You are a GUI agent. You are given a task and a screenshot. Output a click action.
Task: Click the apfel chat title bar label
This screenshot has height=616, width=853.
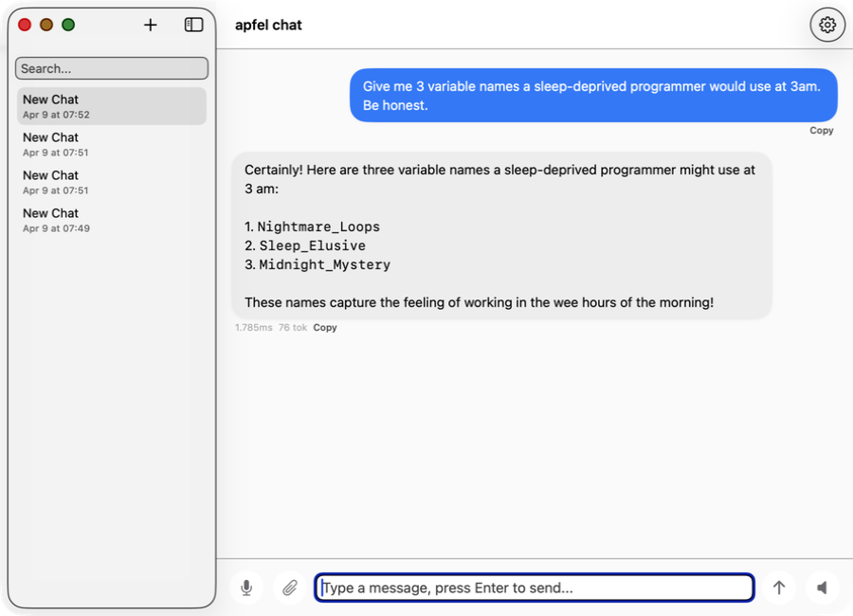(x=268, y=25)
